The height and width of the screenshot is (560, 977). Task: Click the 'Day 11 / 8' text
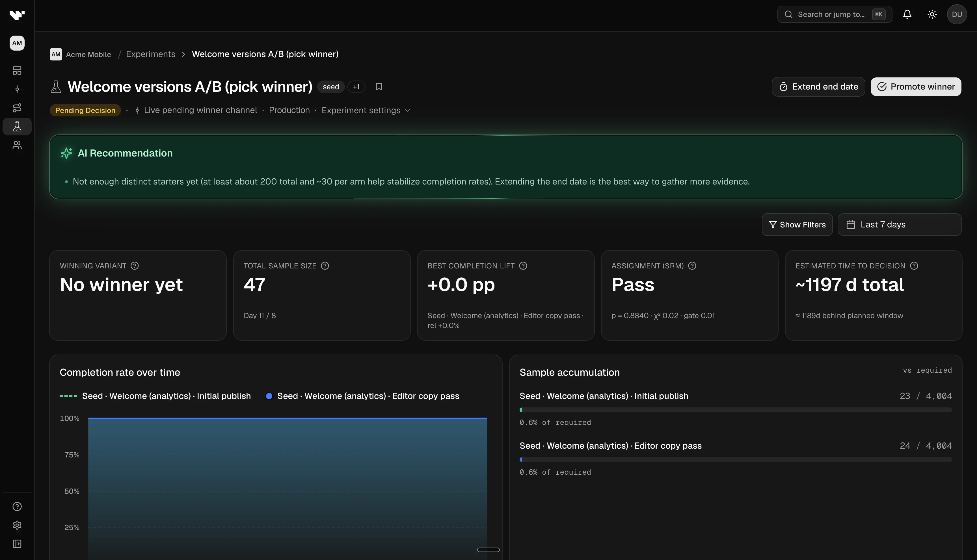click(260, 316)
